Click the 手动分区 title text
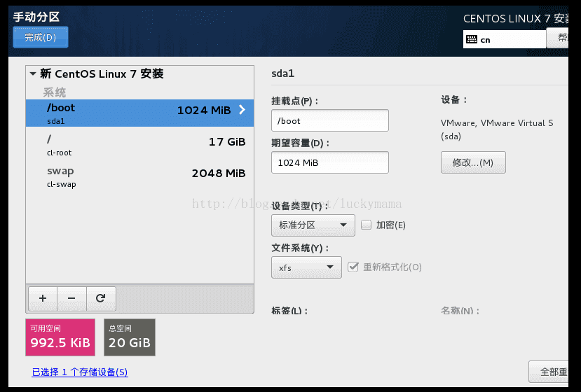The width and height of the screenshot is (581, 392). point(36,17)
